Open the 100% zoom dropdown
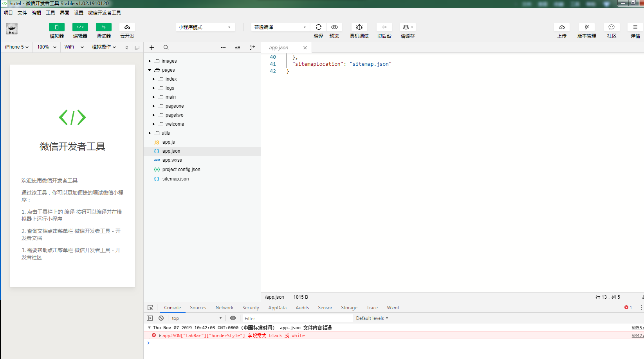Image resolution: width=644 pixels, height=359 pixels. [47, 47]
